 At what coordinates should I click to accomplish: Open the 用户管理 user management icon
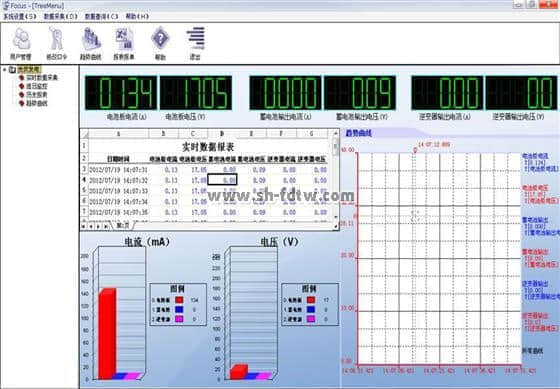coord(21,43)
